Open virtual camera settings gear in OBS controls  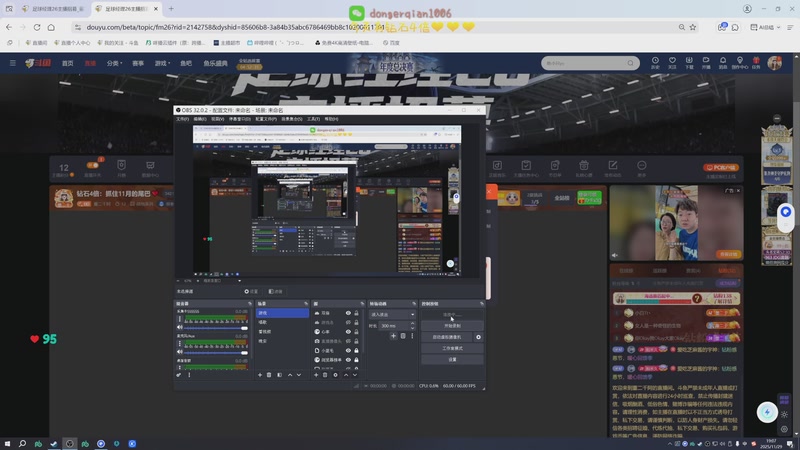478,337
